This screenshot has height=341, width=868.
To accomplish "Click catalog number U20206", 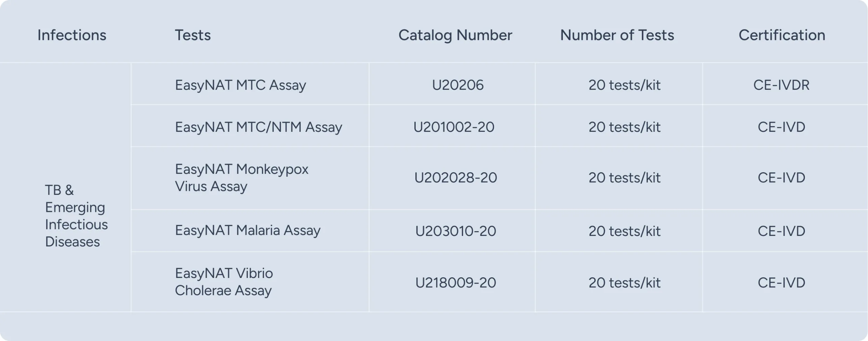I will pyautogui.click(x=457, y=85).
